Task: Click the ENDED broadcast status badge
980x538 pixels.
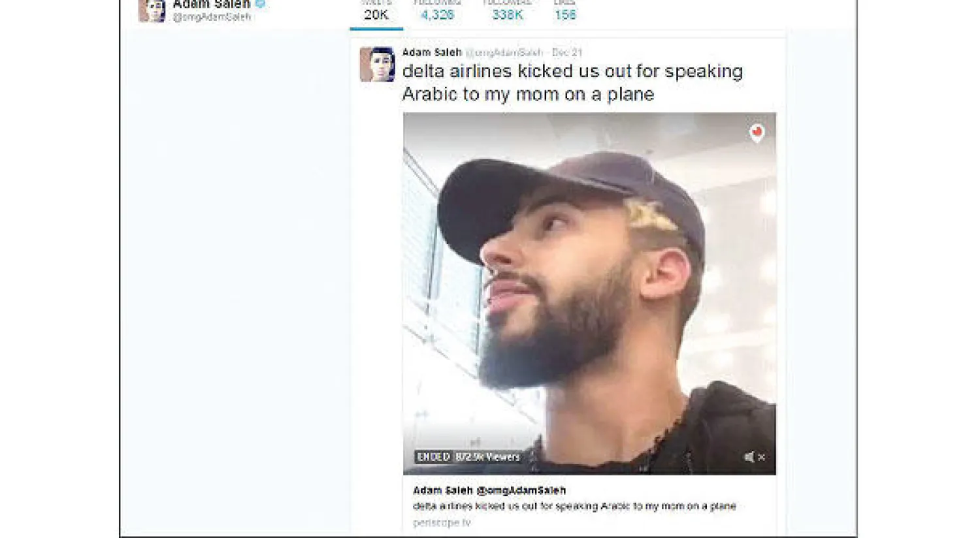Action: coord(433,457)
